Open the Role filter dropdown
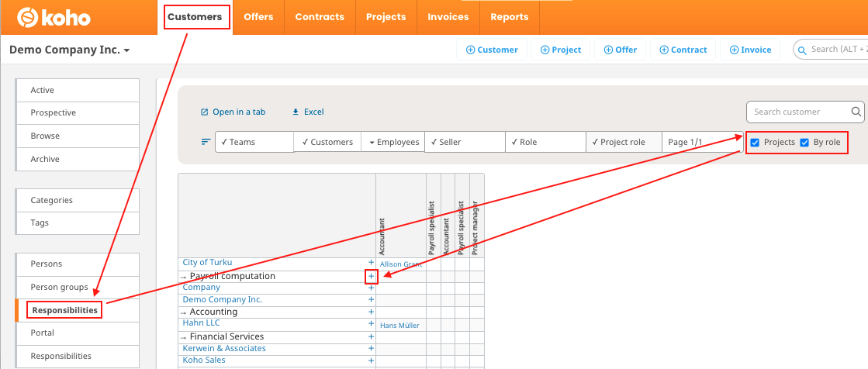 545,142
